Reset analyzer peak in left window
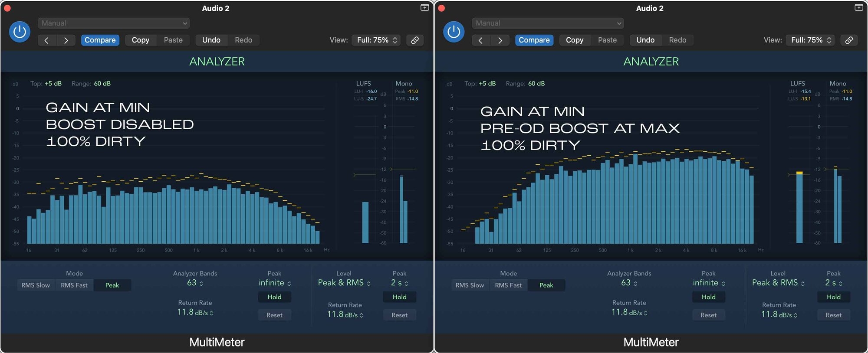The image size is (868, 353). (274, 315)
